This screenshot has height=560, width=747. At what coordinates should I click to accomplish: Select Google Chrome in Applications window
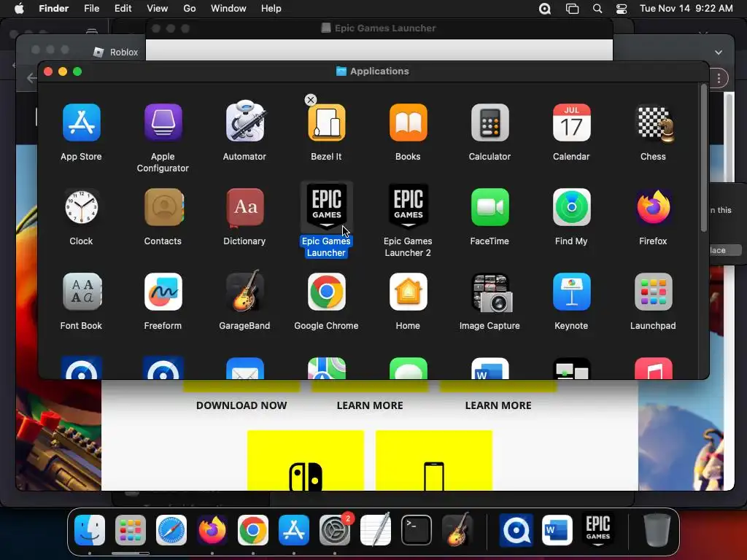pyautogui.click(x=327, y=292)
